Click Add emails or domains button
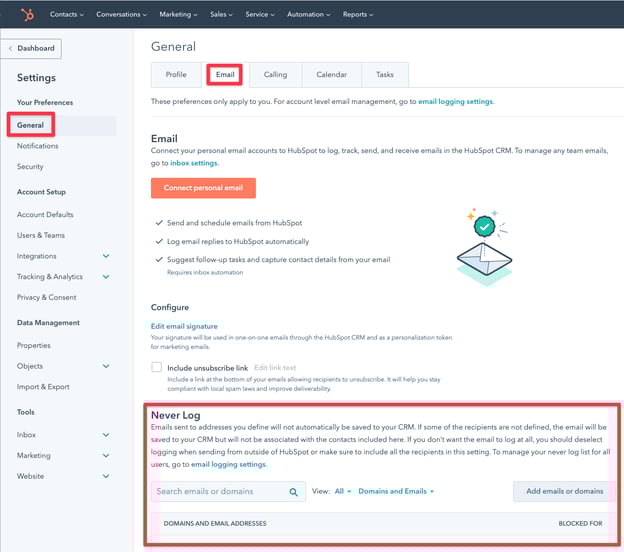Image resolution: width=624 pixels, height=552 pixels. click(x=564, y=492)
